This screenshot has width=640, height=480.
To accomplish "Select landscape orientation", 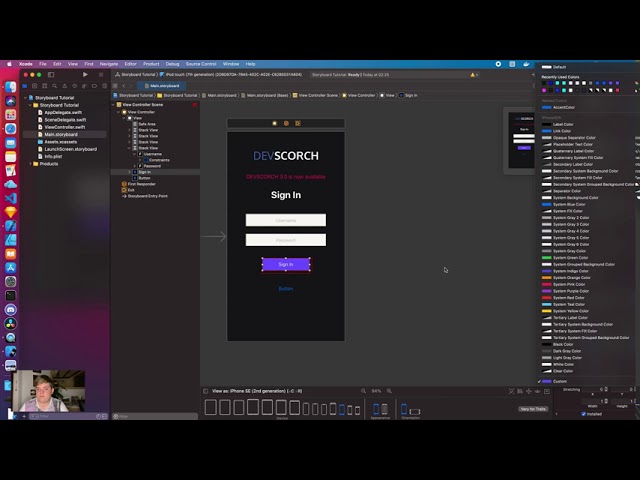I will 415,411.
